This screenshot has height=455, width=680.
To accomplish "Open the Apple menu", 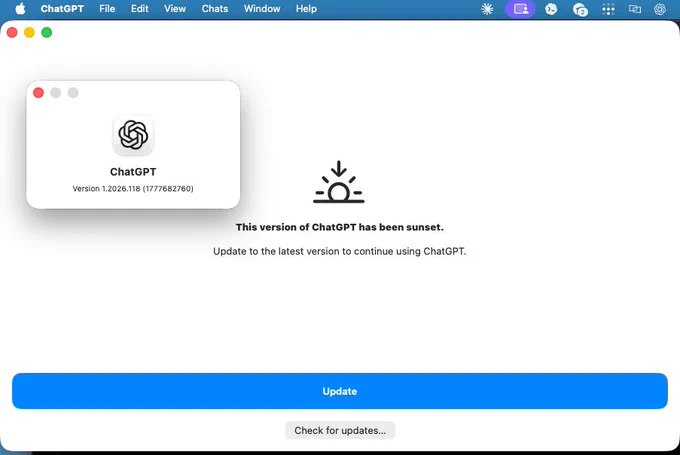I will coord(20,9).
